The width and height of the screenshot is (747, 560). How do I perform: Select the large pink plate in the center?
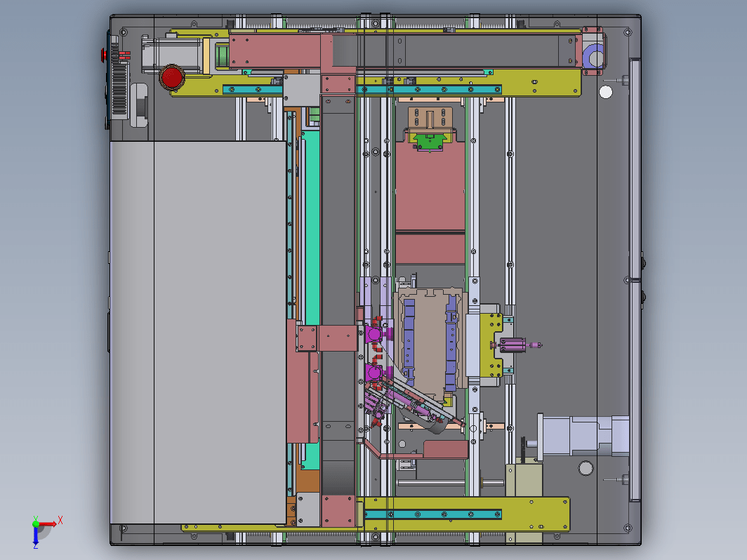430,187
